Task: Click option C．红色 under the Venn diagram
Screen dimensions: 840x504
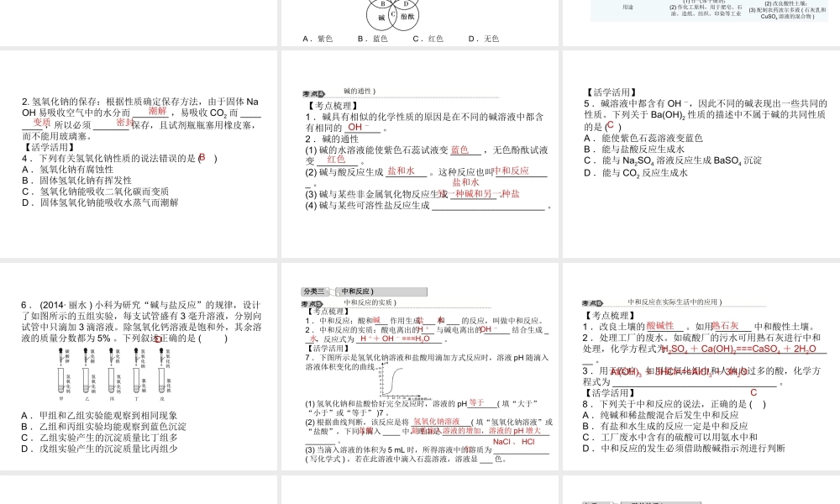Action: click(x=428, y=39)
